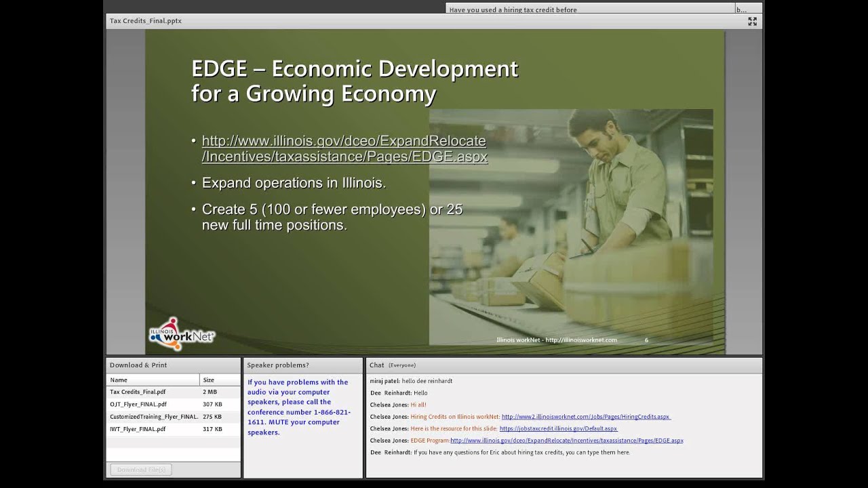The width and height of the screenshot is (868, 488).
Task: Click the slide heading 'EDGE – Economic Development'
Action: point(355,81)
